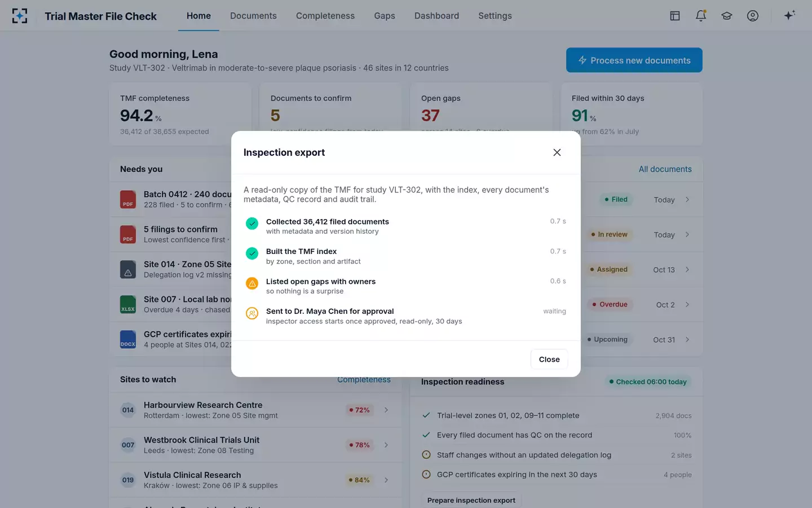Click the Trial Master File Check logo icon
812x508 pixels.
[x=20, y=16]
